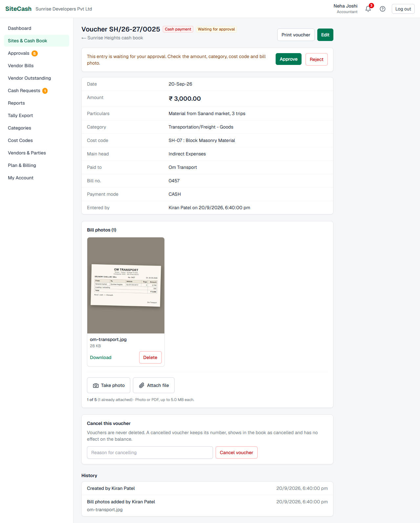The image size is (420, 523).
Task: Click the Cash payment tag
Action: [178, 29]
